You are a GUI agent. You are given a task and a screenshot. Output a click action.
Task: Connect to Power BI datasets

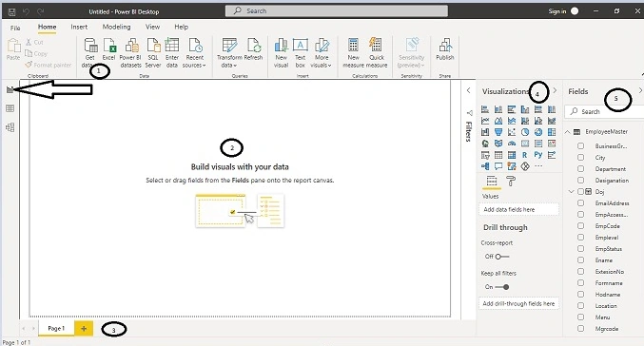(130, 52)
